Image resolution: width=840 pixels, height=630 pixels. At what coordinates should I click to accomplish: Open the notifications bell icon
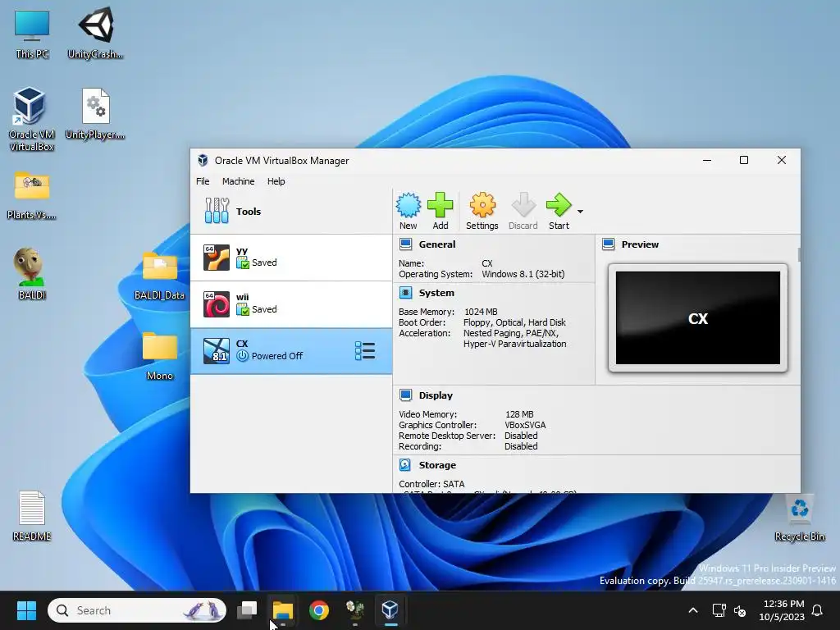point(818,610)
